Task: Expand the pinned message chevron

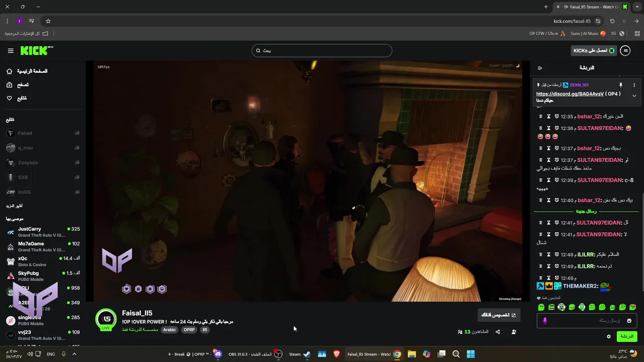Action: (634, 96)
